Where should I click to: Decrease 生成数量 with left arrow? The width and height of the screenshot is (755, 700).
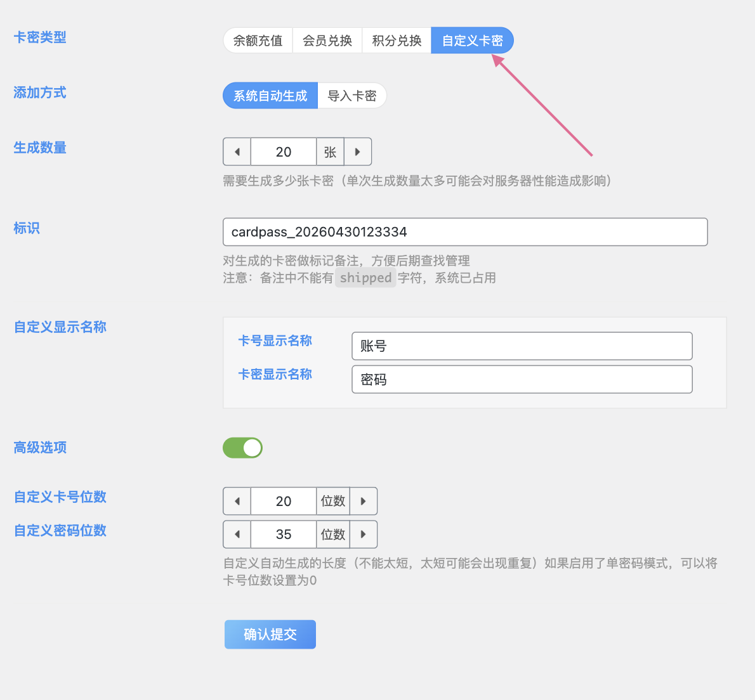pos(237,152)
